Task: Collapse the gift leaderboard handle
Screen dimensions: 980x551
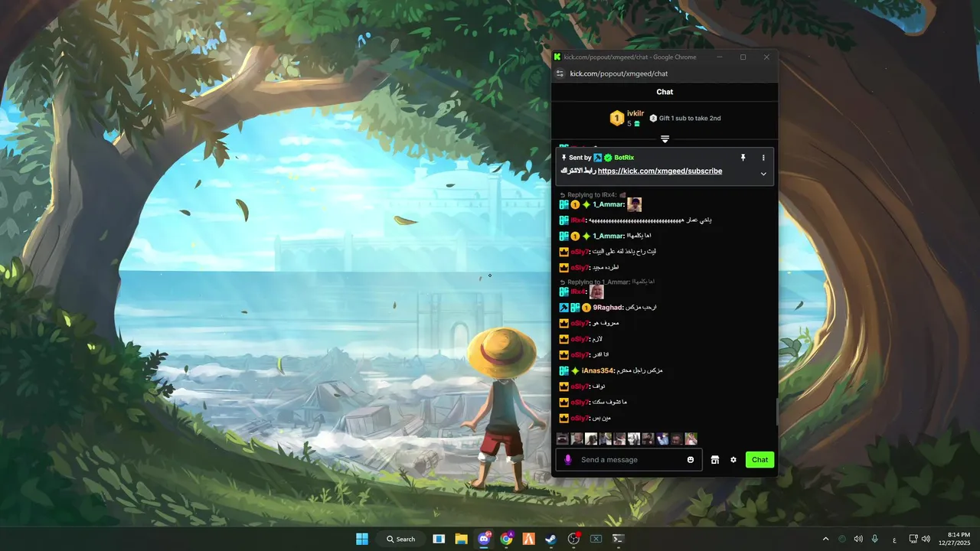Action: pyautogui.click(x=665, y=139)
